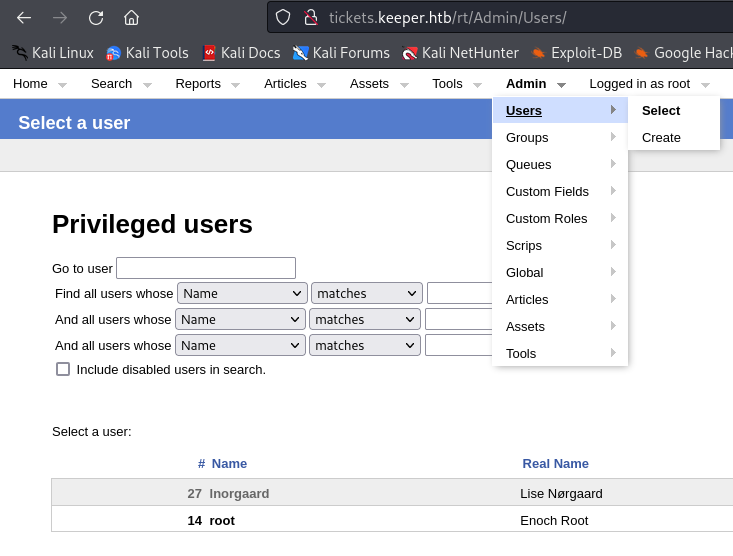Open the Kali Docs bookmark

241,53
